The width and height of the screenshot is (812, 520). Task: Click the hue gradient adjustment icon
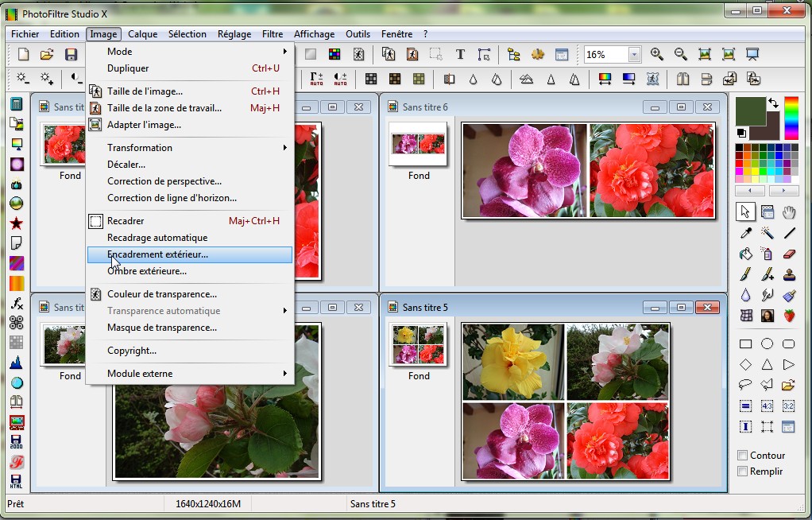[605, 79]
